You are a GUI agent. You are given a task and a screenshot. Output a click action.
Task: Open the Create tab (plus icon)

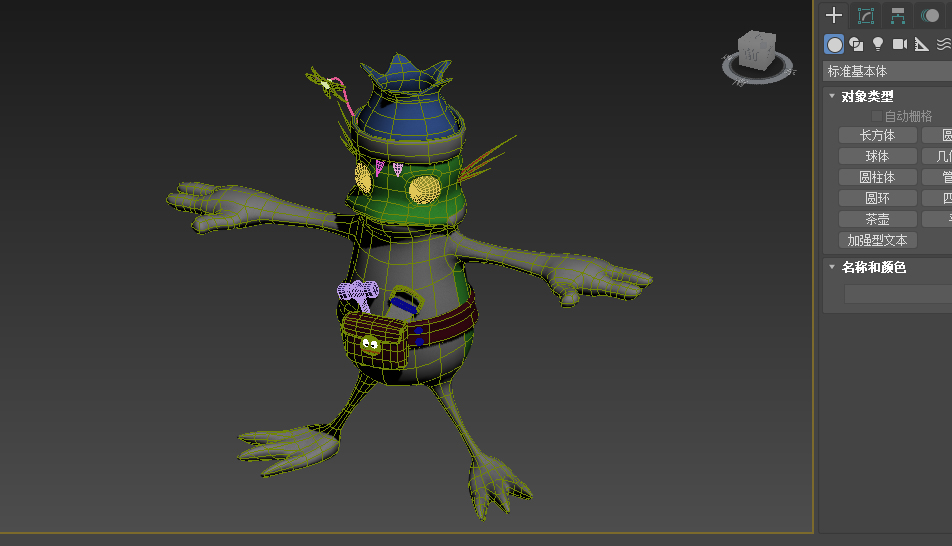pyautogui.click(x=834, y=16)
